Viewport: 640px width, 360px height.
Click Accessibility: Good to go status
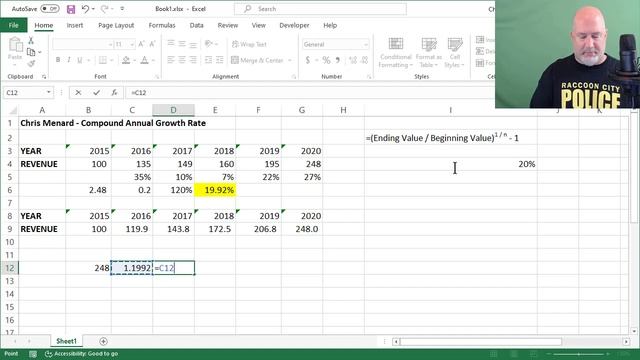(x=81, y=354)
